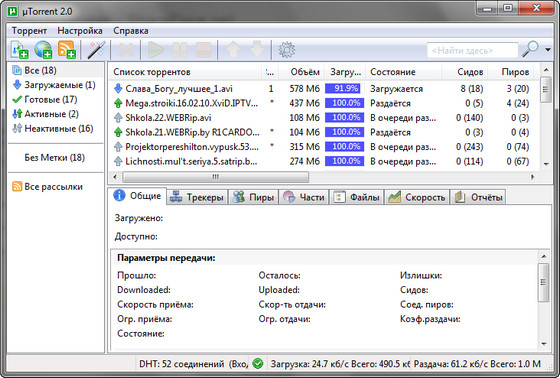560x378 pixels.
Task: Open the Preferences gear icon
Action: [x=286, y=50]
